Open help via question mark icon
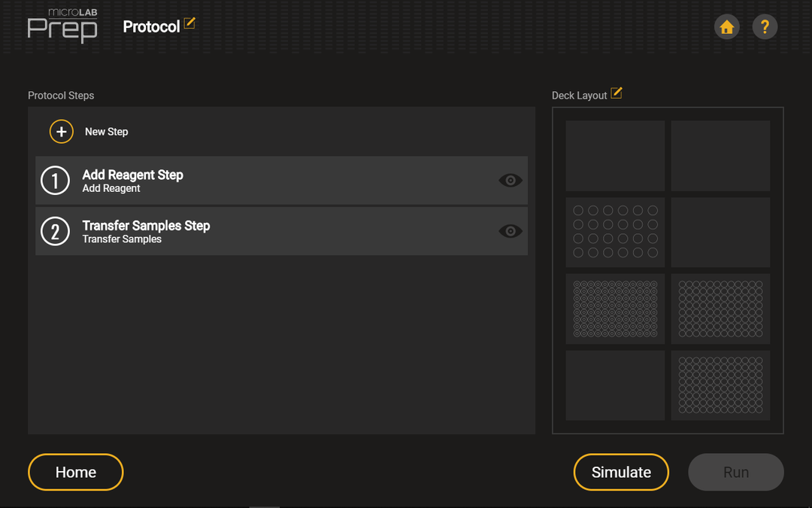Viewport: 812px width, 508px height. click(x=765, y=26)
